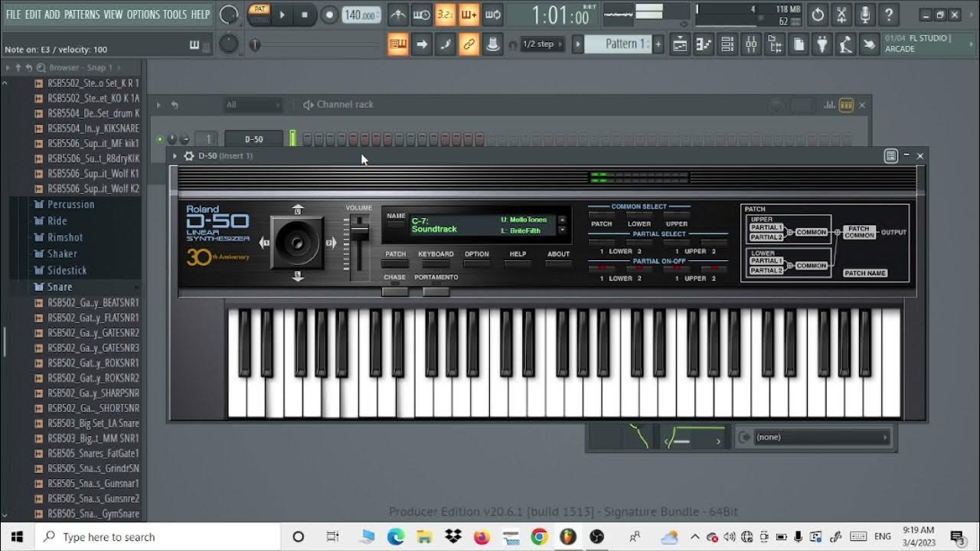Viewport: 980px width, 551px height.
Task: Click the D-50 wrapper gear settings icon
Action: pos(188,156)
